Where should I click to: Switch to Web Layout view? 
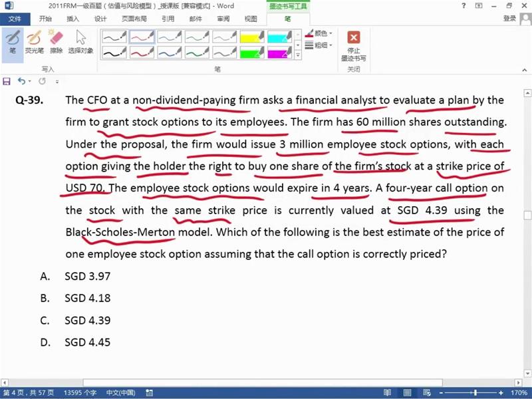point(427,393)
